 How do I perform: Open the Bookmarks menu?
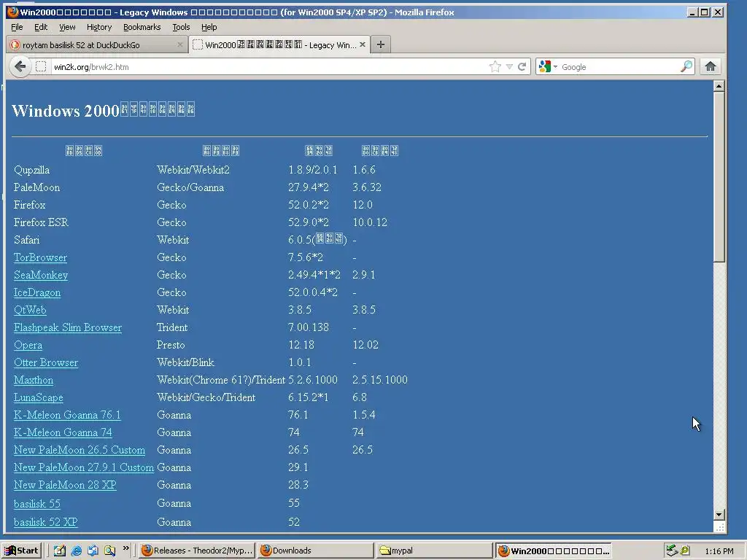click(142, 27)
